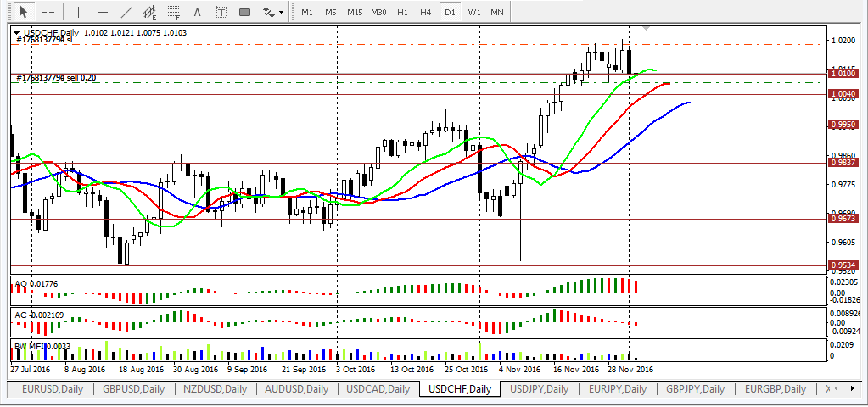
Task: Select the active USDCHF,Daily tab
Action: click(460, 389)
